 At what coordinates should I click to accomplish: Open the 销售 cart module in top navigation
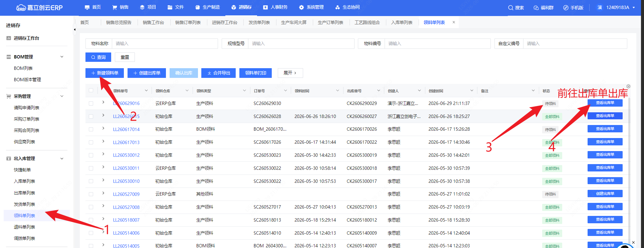pos(121,7)
